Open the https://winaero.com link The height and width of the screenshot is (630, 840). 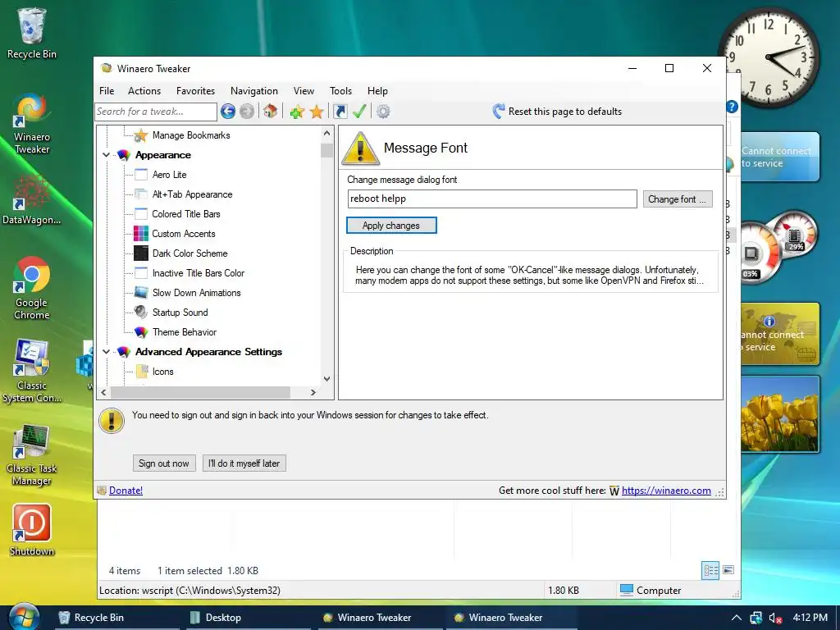(666, 491)
